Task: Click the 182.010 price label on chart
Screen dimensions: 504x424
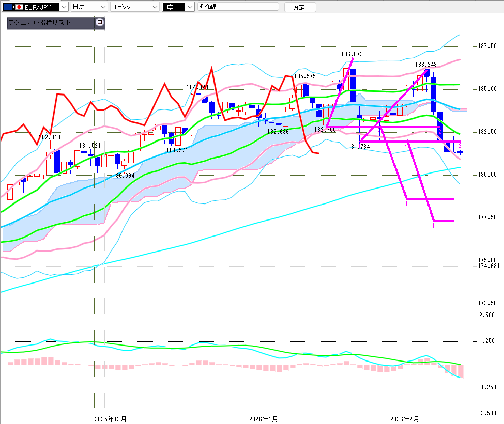Action: pos(50,137)
